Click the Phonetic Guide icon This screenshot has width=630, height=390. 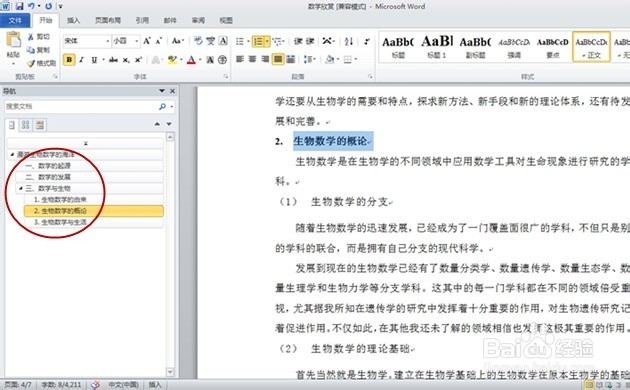(211, 41)
